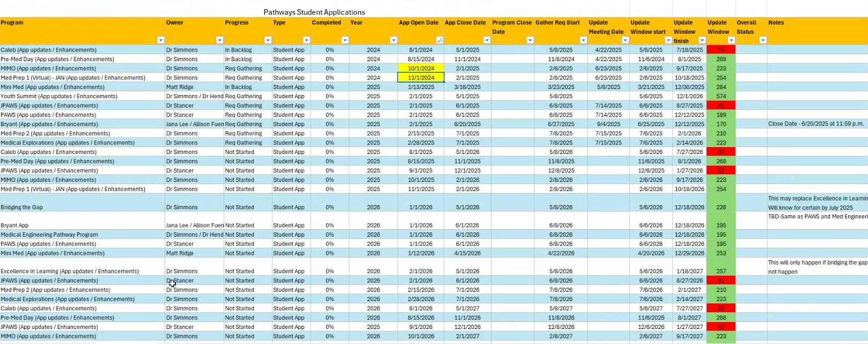Select the update window cell '170'

(721, 124)
